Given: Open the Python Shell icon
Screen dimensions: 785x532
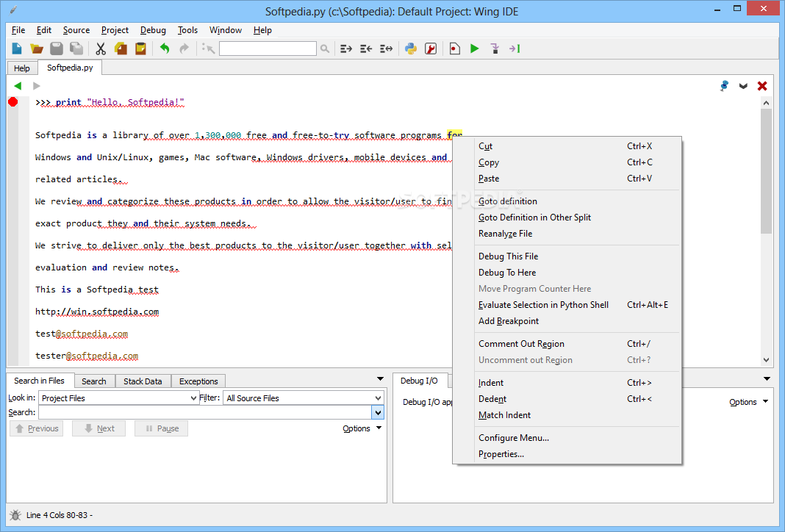Looking at the screenshot, I should (x=411, y=48).
